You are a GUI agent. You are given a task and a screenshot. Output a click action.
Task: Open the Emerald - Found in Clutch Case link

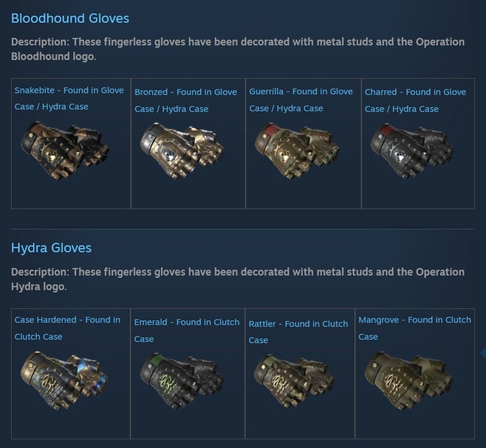(x=187, y=330)
